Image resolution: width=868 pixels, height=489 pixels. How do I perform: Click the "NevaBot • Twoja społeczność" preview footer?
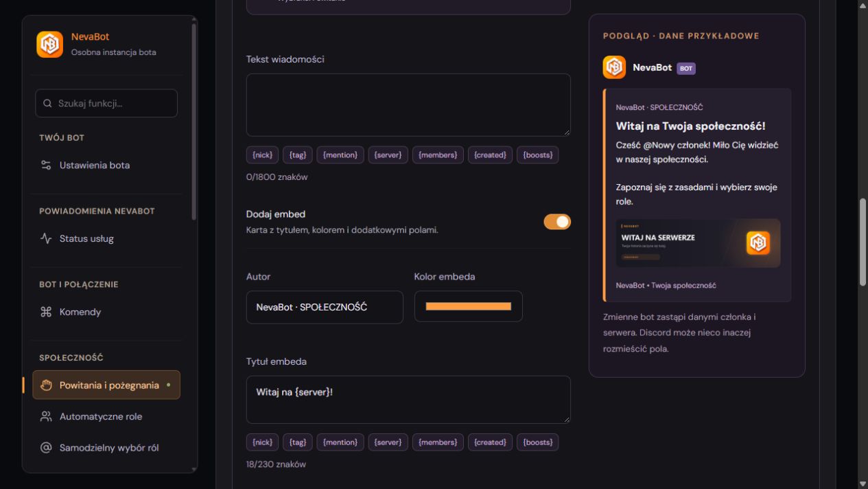click(x=666, y=286)
